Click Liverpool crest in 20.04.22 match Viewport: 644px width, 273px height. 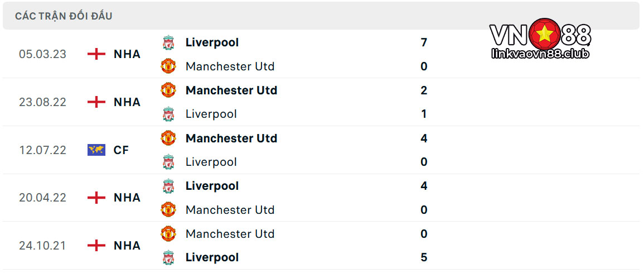(168, 186)
